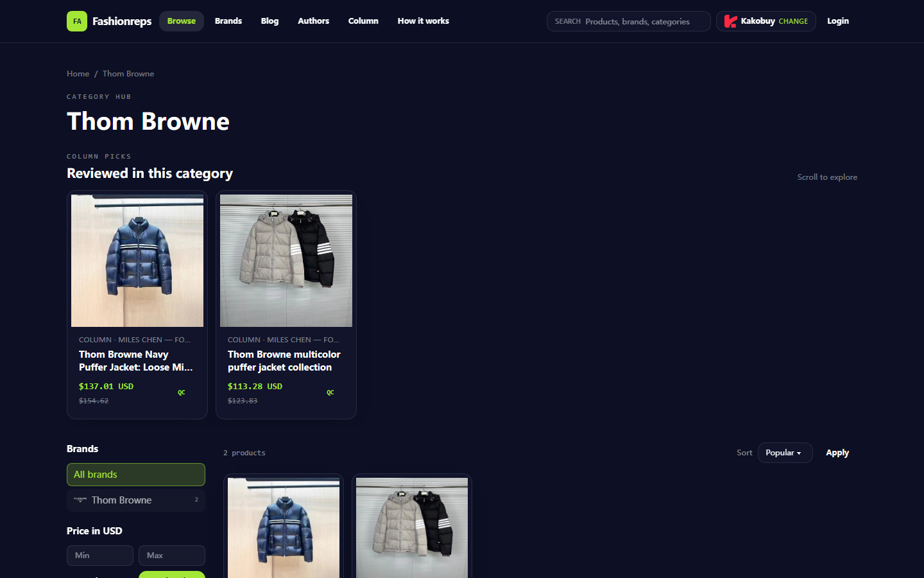Click the 'Price in USD' label

click(94, 531)
